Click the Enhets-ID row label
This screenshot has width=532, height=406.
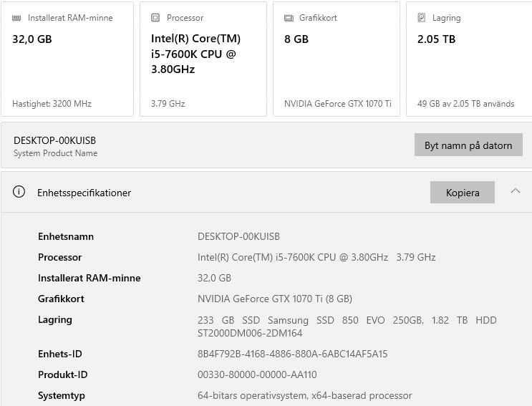click(x=59, y=354)
